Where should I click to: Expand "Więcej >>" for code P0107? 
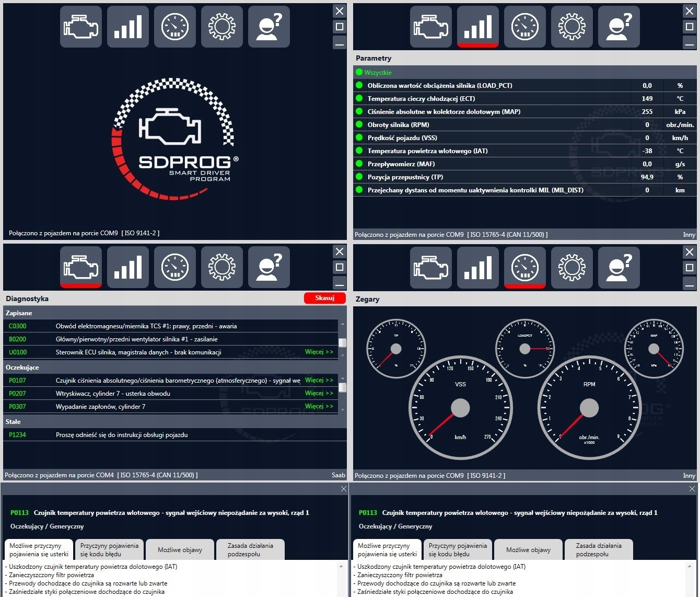click(319, 380)
